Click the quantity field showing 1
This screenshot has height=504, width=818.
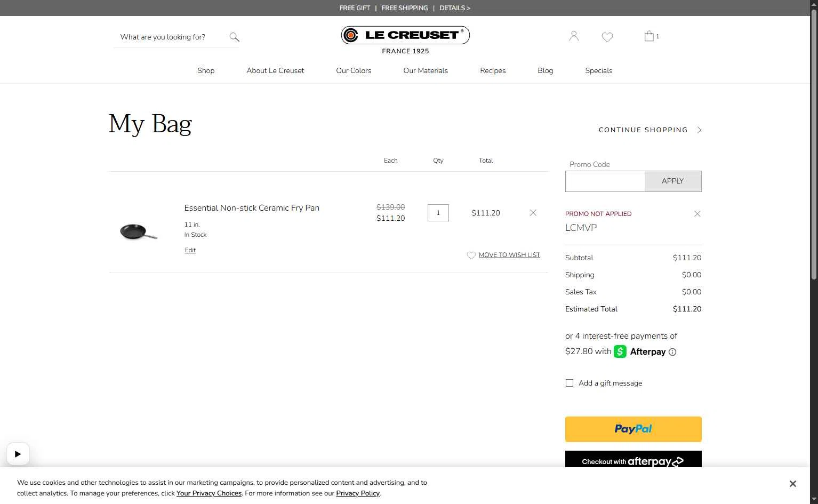[438, 213]
